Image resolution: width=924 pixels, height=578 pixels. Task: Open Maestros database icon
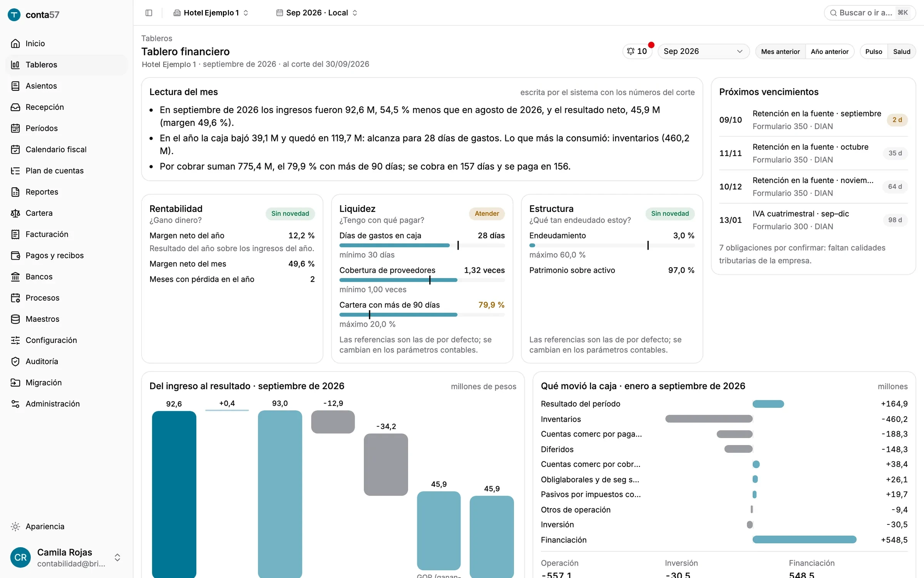15,319
